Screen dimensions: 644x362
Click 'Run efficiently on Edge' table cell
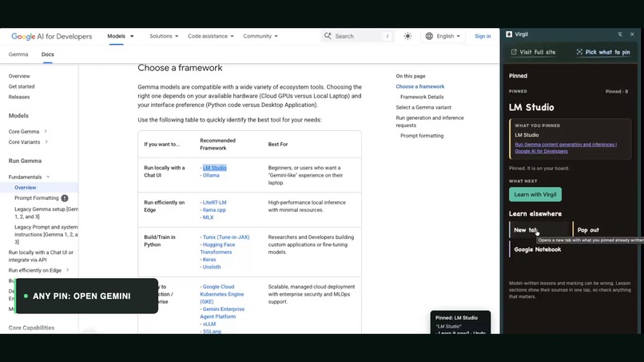pos(165,206)
